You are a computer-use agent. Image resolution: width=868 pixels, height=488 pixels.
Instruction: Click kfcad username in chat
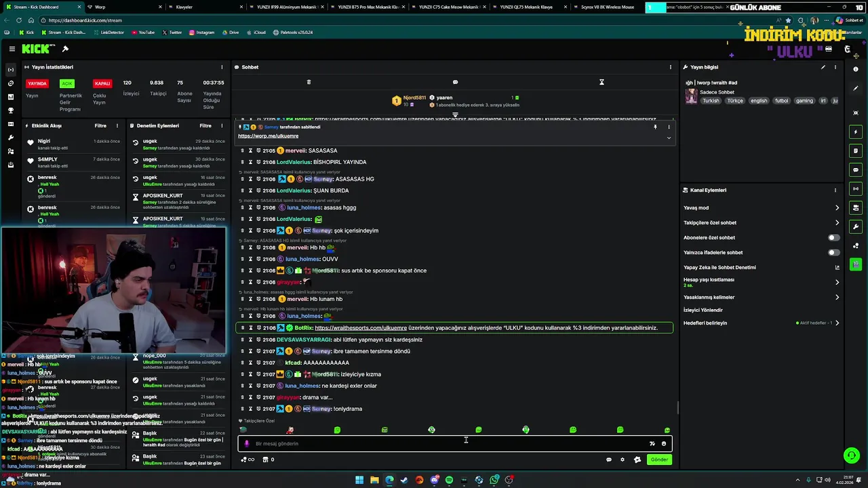[x=293, y=363]
